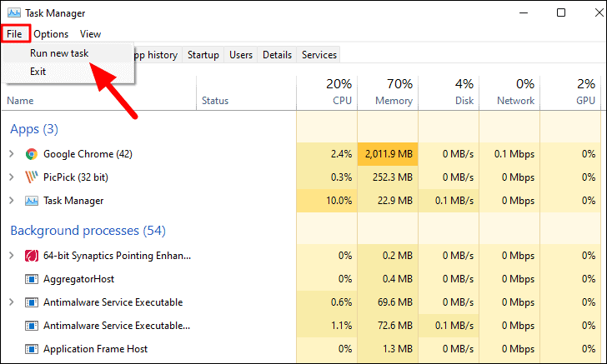The width and height of the screenshot is (607, 364).
Task: Click the Google Chrome app icon
Action: (x=32, y=154)
